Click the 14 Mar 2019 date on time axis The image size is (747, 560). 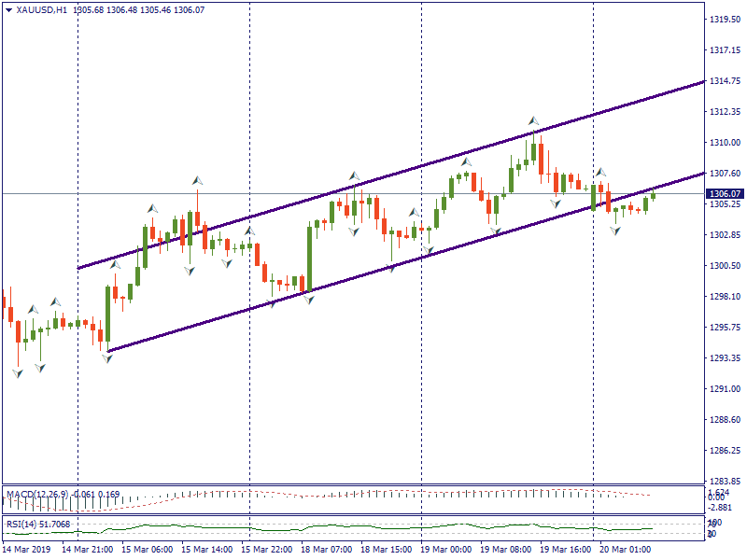[x=25, y=550]
